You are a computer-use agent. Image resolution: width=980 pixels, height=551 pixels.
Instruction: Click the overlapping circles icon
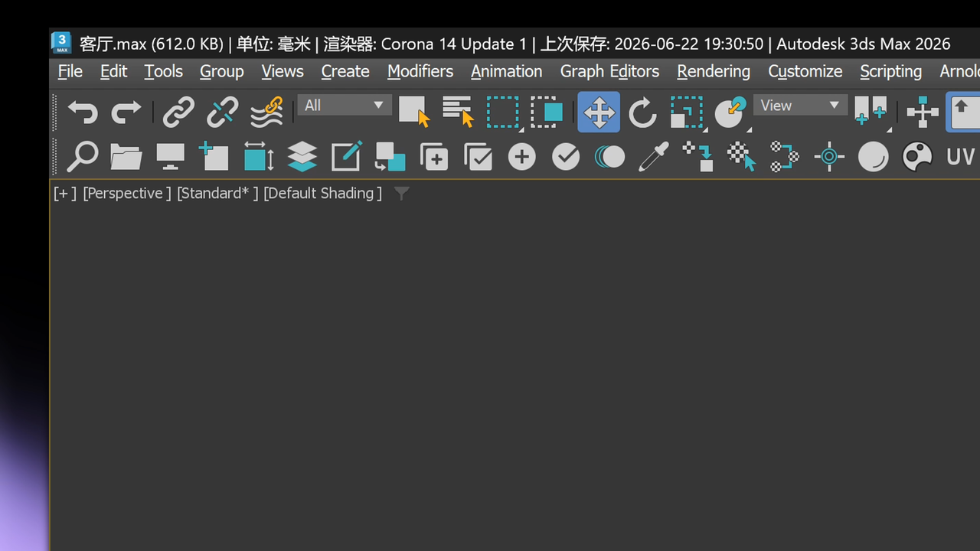(x=609, y=157)
